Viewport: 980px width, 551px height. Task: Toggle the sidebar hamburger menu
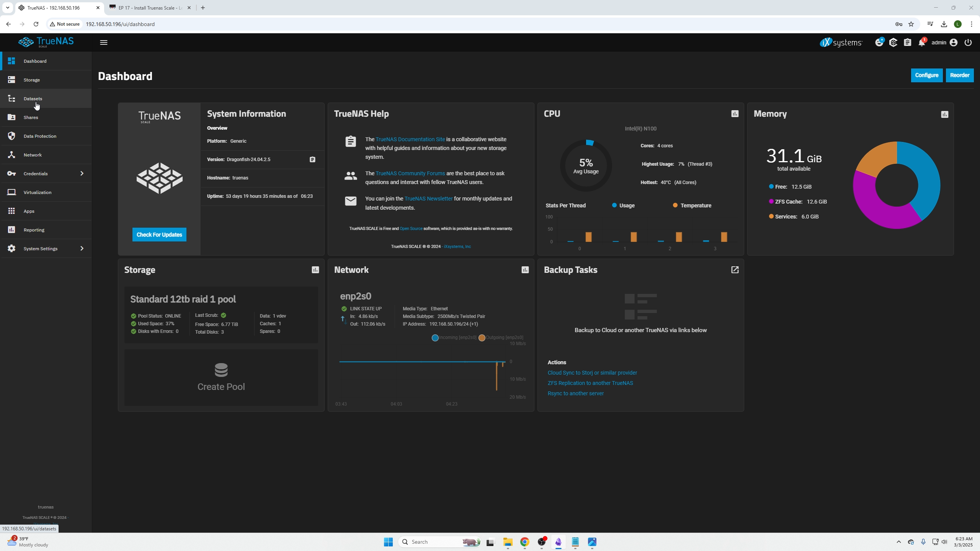pyautogui.click(x=104, y=42)
